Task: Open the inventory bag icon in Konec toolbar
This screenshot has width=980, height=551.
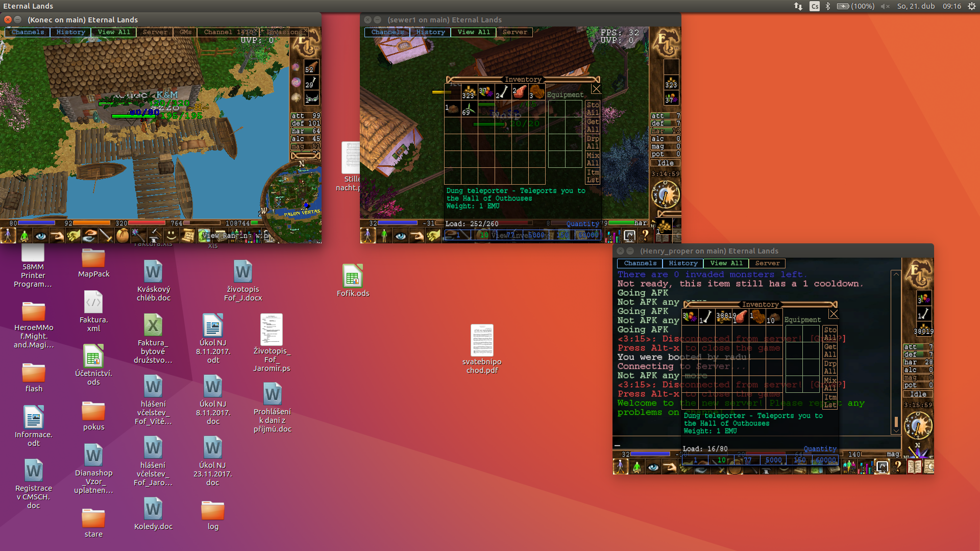Action: pyautogui.click(x=122, y=236)
